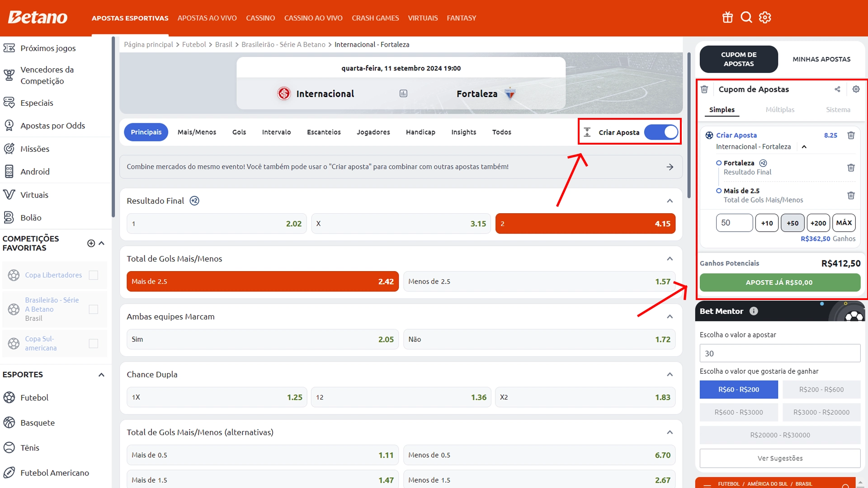The height and width of the screenshot is (488, 868).
Task: Click the stake input showing 50
Action: click(x=734, y=223)
